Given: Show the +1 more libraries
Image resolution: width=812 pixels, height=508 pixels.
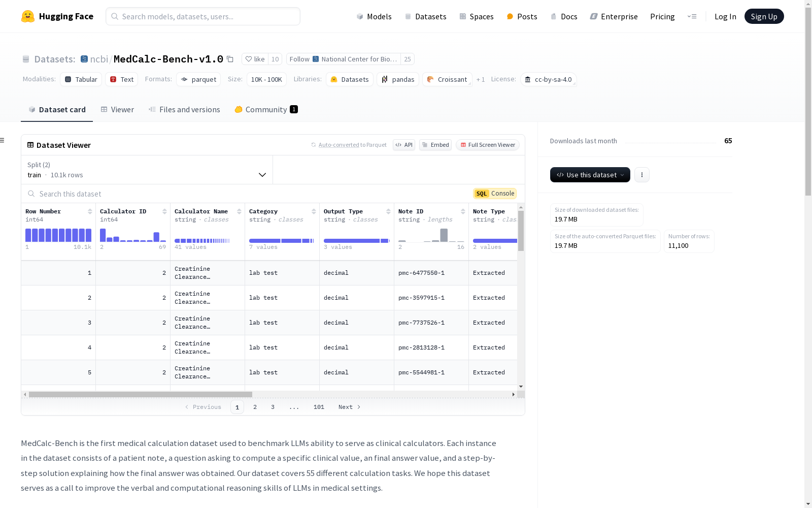Looking at the screenshot, I should (x=481, y=79).
